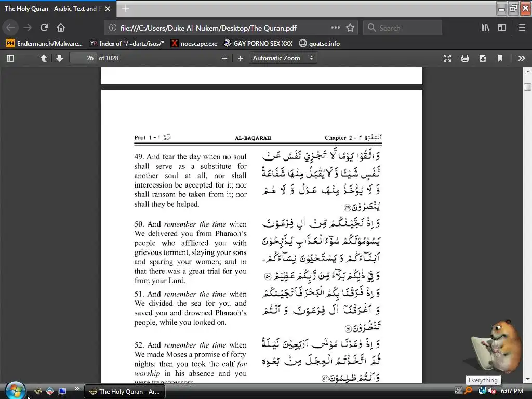
Task: Go to next PDF page
Action: tap(60, 58)
